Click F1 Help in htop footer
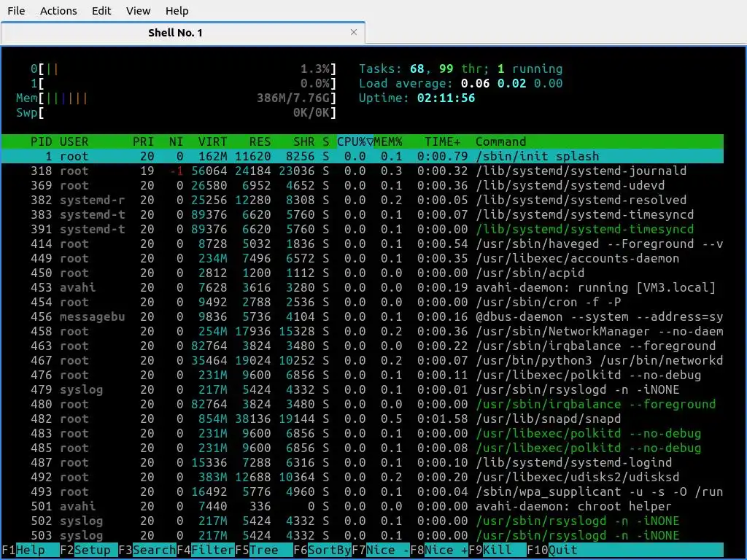This screenshot has height=560, width=747. point(31,550)
